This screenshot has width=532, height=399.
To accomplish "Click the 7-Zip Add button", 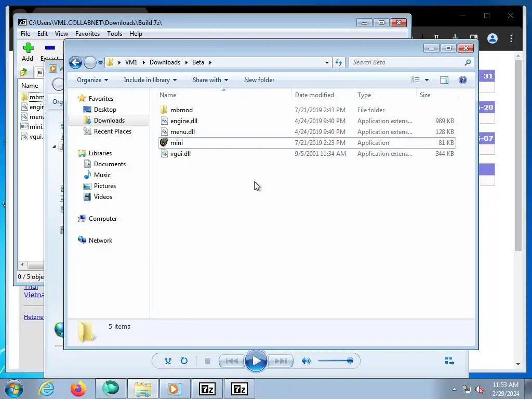I will [28, 52].
